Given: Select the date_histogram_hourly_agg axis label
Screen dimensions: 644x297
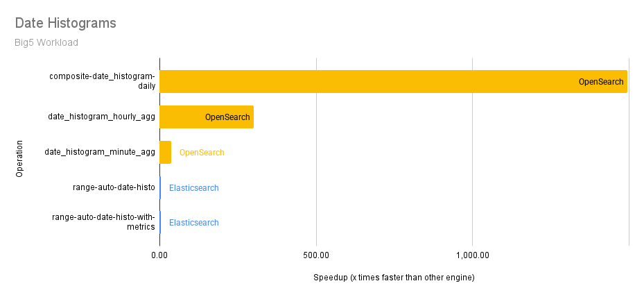Looking at the screenshot, I should pos(101,117).
